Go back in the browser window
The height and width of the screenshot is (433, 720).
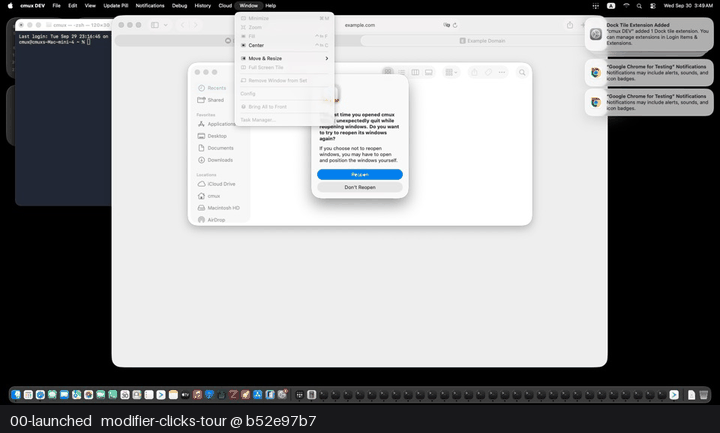pyautogui.click(x=183, y=25)
